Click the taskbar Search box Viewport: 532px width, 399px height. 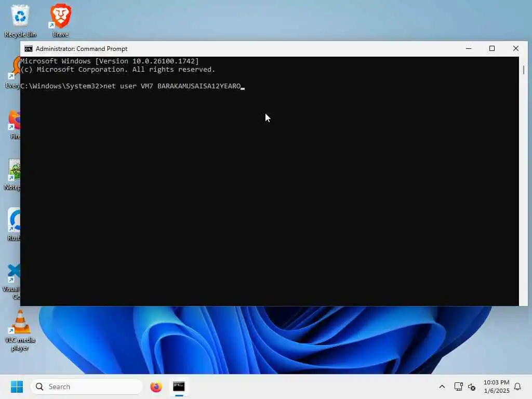87,387
